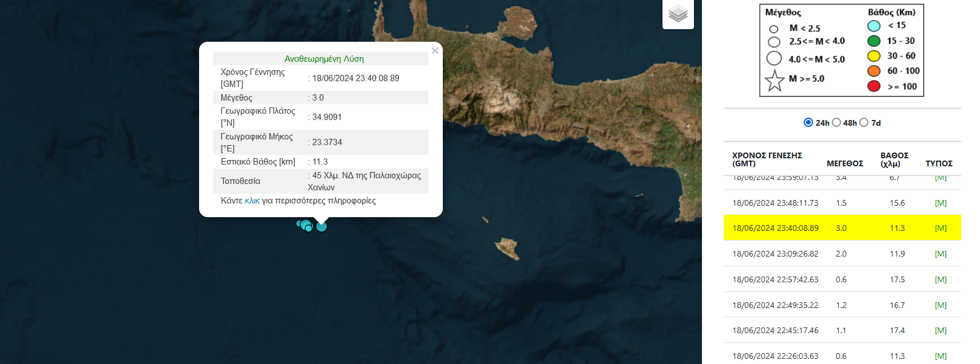Viewport: 980px width, 364px height.
Task: Click the ΜΕΓΕΘΟΣ column header
Action: click(844, 163)
